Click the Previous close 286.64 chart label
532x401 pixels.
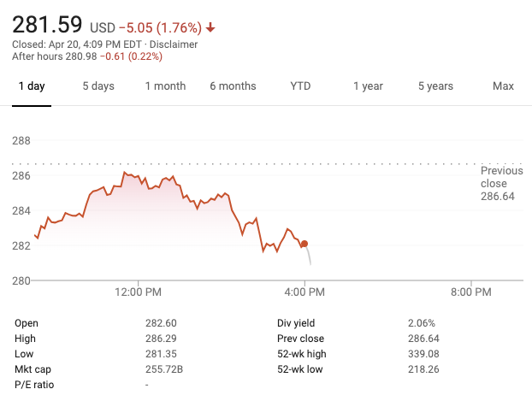(x=500, y=184)
